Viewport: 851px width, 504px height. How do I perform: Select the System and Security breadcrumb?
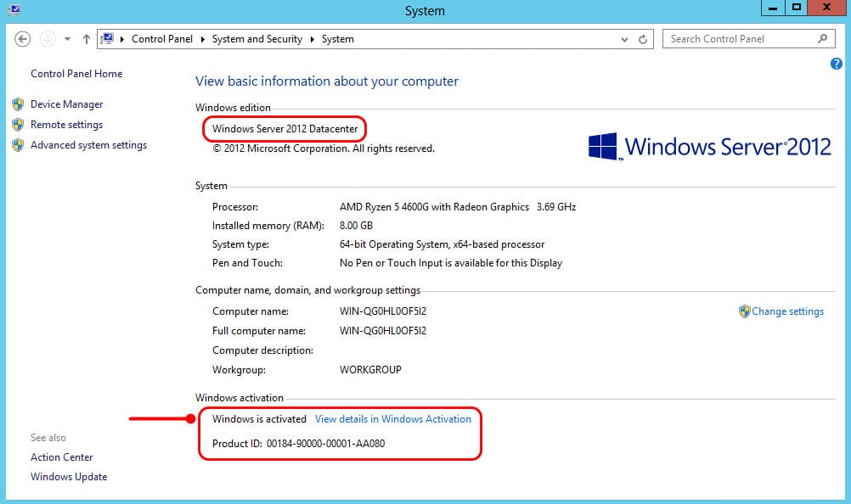256,39
